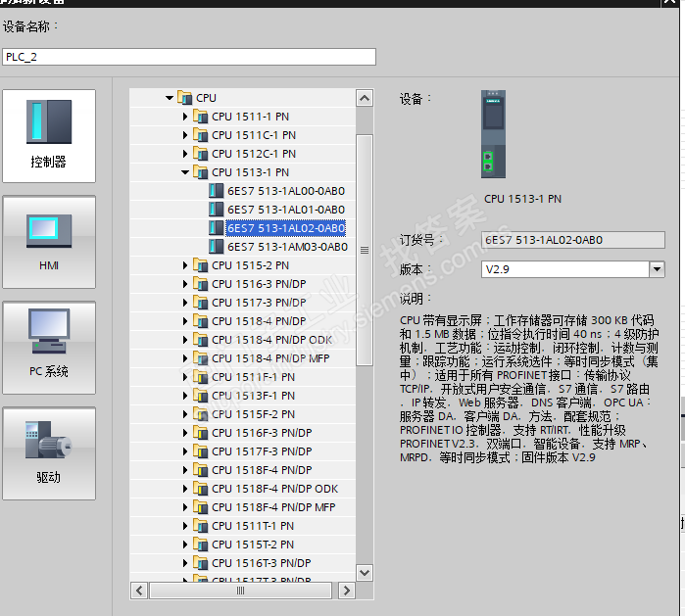Image resolution: width=685 pixels, height=616 pixels.
Task: Click the CPU 1517F-3 PN/DP label
Action: point(262,451)
